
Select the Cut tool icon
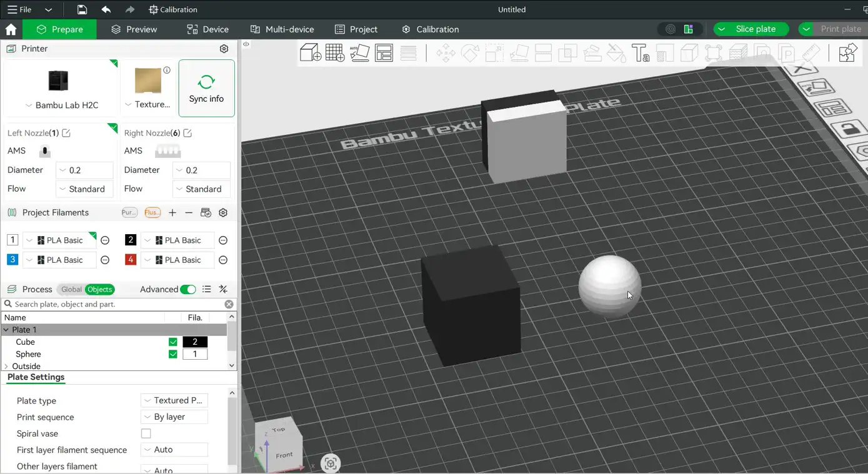click(x=543, y=53)
